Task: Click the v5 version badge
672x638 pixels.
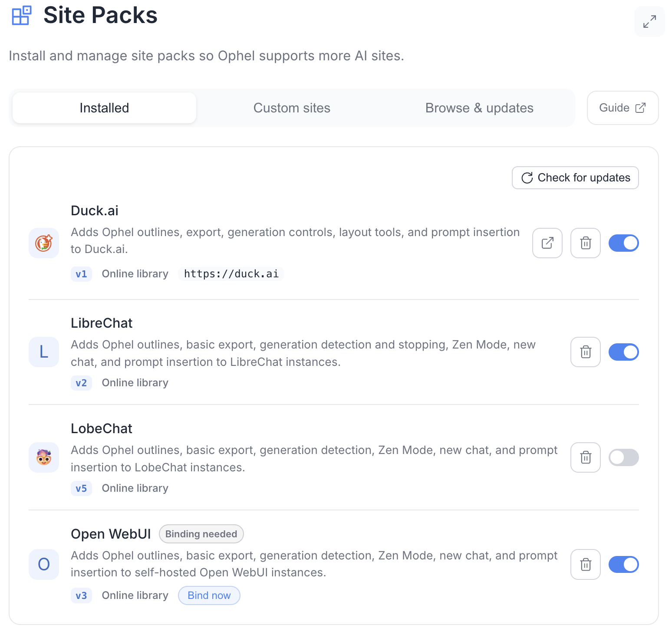Action: [81, 488]
